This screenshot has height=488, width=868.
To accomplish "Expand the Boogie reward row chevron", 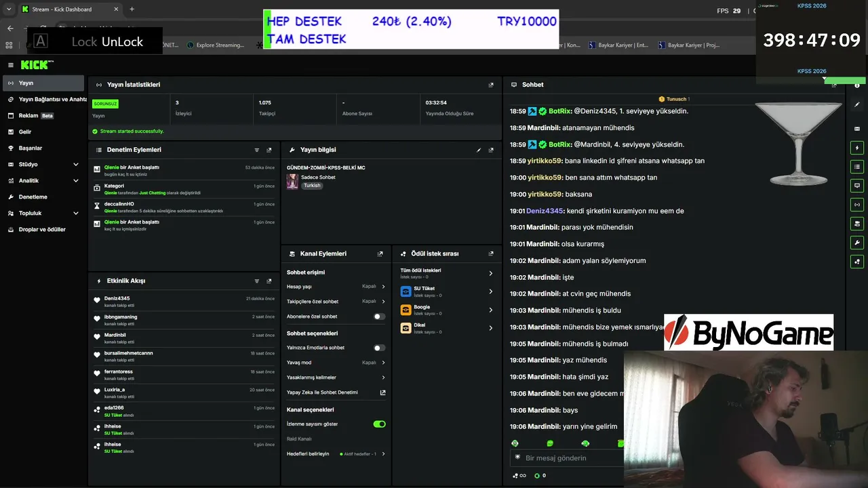I will click(x=491, y=310).
